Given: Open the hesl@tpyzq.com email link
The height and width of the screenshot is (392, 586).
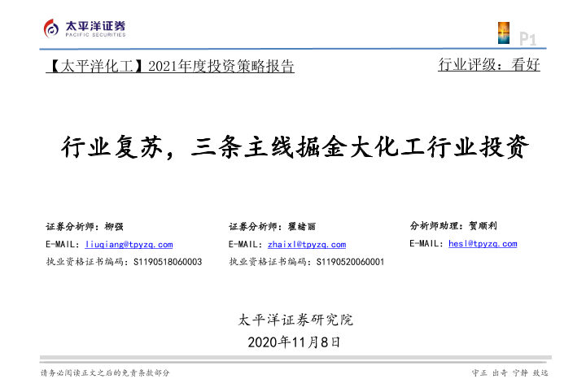Looking at the screenshot, I should [483, 243].
